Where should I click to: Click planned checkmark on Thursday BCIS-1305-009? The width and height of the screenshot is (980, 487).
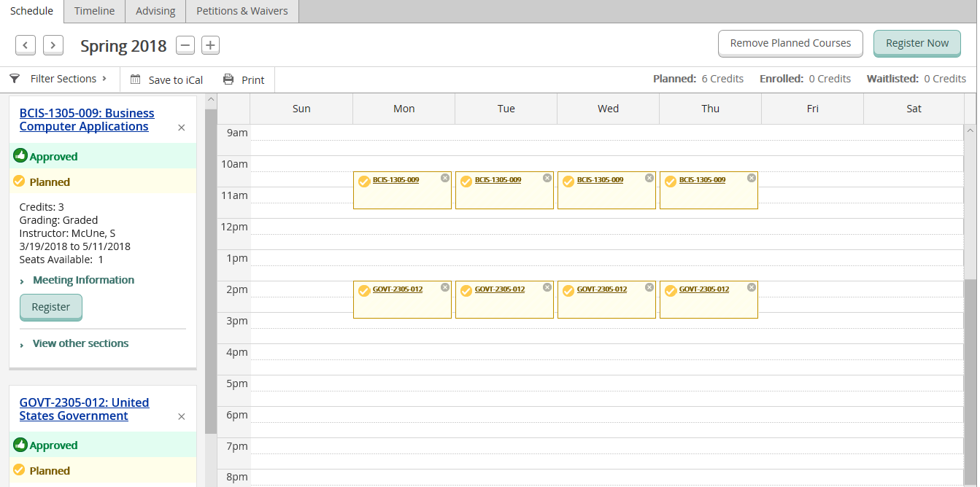pyautogui.click(x=671, y=182)
